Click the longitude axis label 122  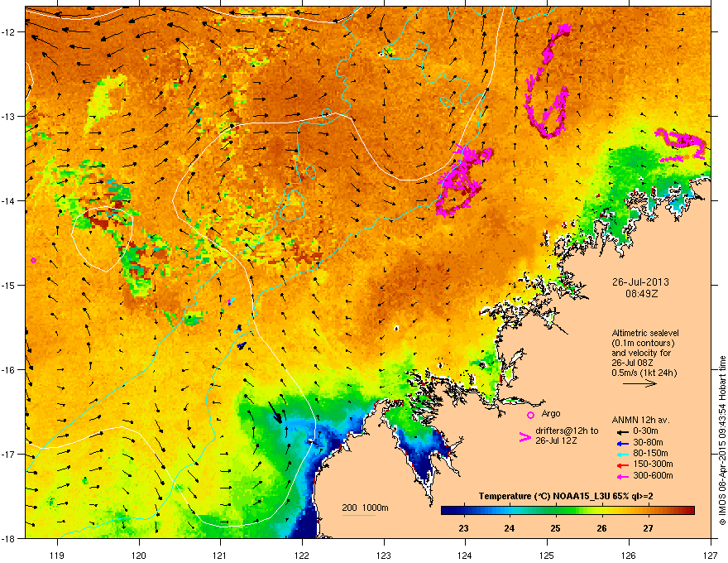(302, 555)
